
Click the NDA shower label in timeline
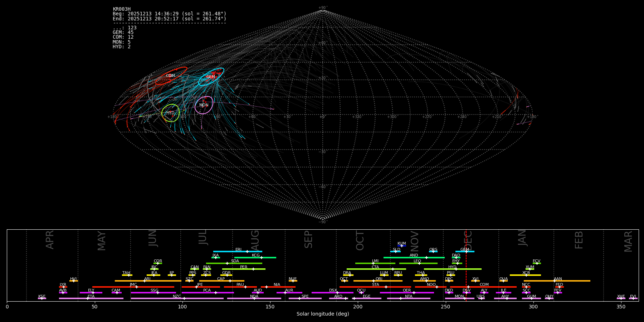(x=254, y=297)
